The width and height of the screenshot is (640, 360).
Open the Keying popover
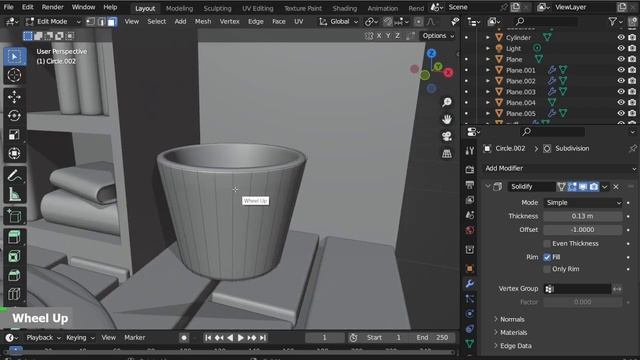pyautogui.click(x=80, y=338)
